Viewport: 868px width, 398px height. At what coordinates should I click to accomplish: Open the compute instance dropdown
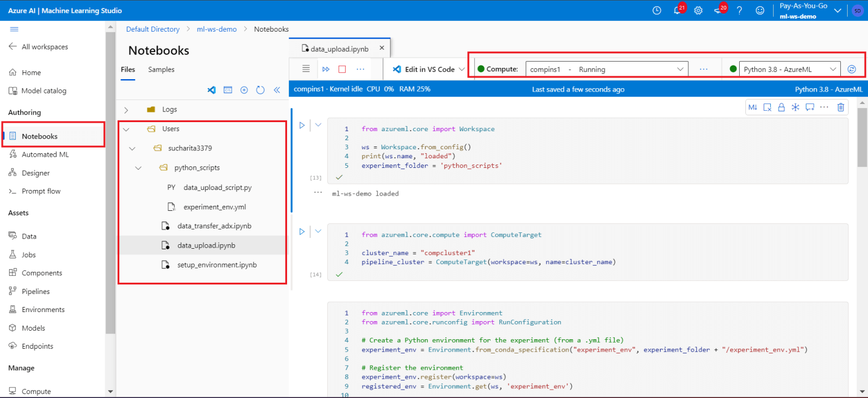click(x=606, y=69)
